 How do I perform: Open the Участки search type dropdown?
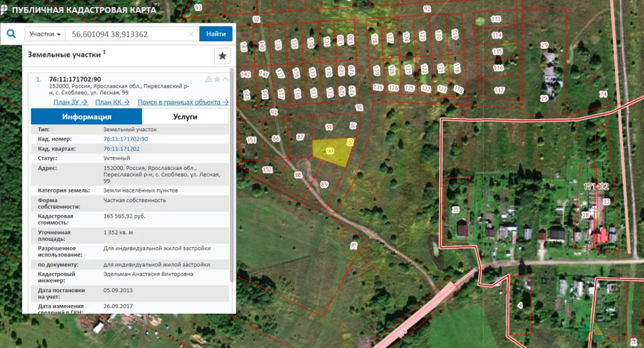click(x=45, y=34)
